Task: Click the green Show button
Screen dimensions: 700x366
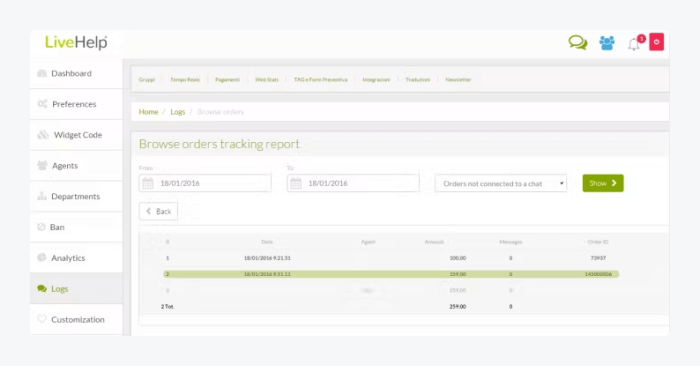Action: coord(603,183)
